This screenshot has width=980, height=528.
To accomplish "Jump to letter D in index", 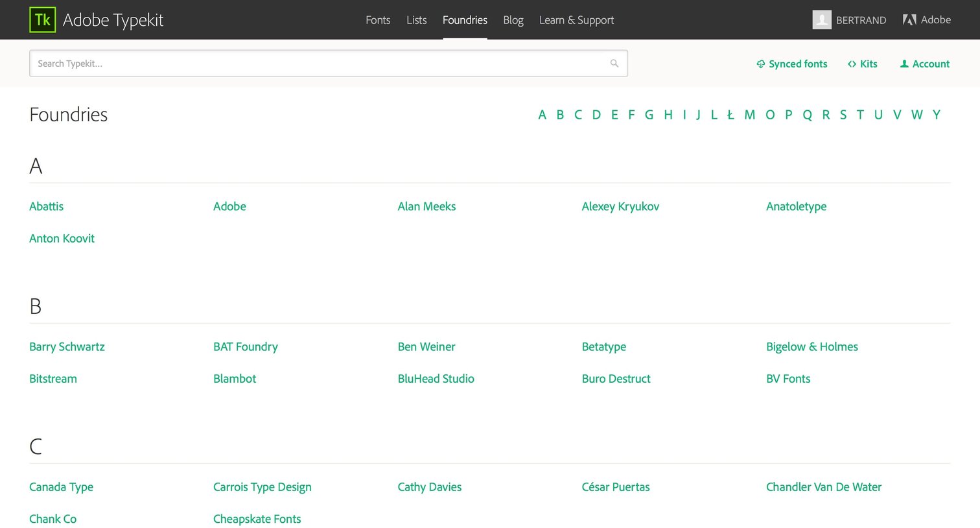I will coord(596,115).
